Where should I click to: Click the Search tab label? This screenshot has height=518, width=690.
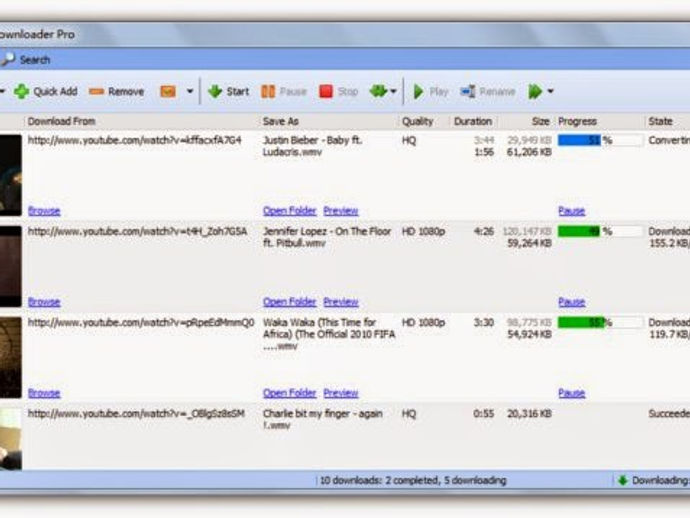click(35, 60)
